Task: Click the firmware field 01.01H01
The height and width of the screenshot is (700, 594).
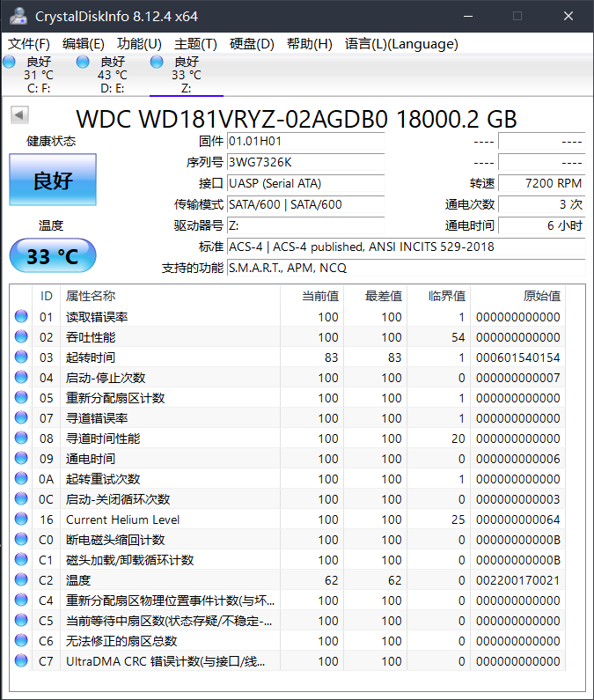Action: tap(305, 141)
